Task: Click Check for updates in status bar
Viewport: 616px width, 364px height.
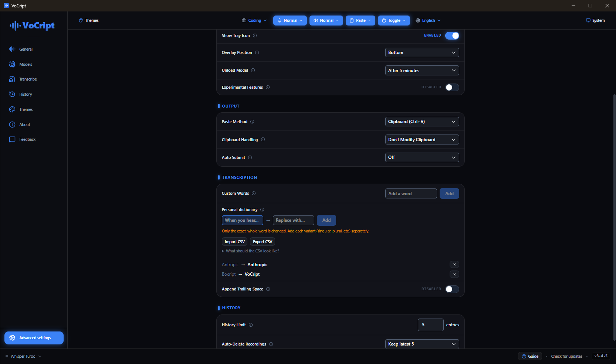Action: [x=566, y=356]
